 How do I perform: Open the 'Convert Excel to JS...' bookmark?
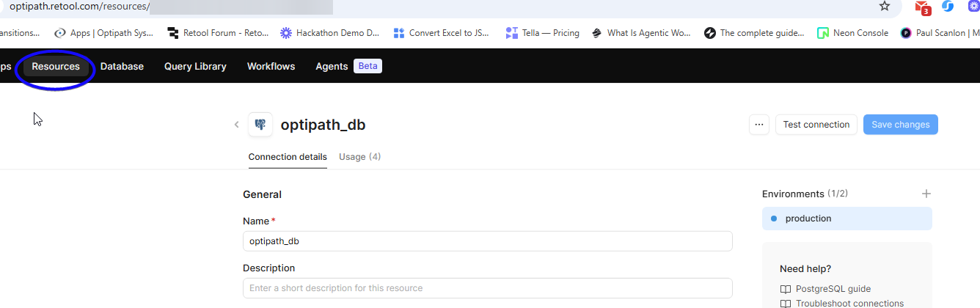[x=442, y=33]
